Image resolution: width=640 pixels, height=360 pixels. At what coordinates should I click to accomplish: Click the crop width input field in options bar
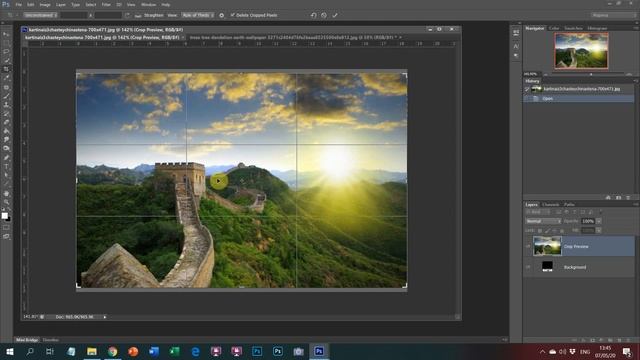tap(74, 15)
